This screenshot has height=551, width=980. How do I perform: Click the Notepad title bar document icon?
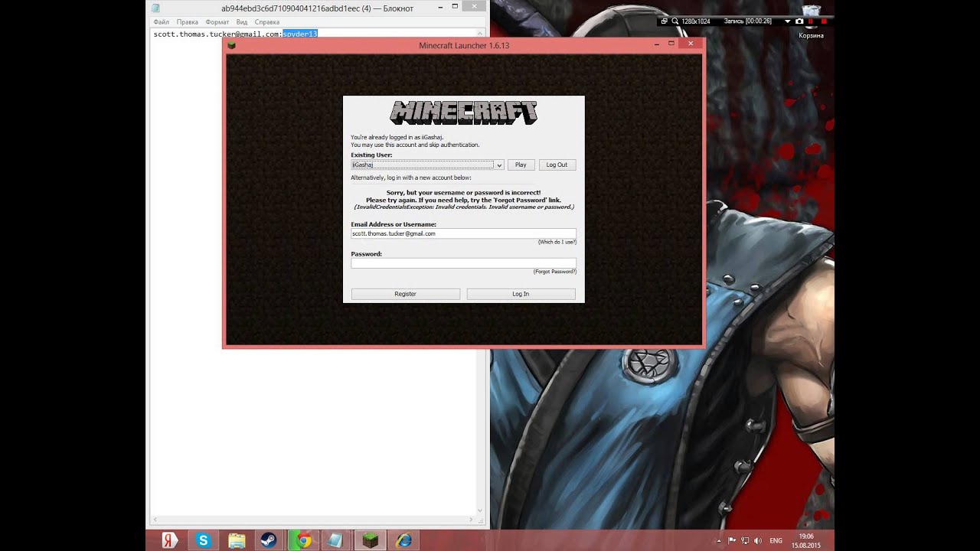click(x=156, y=8)
